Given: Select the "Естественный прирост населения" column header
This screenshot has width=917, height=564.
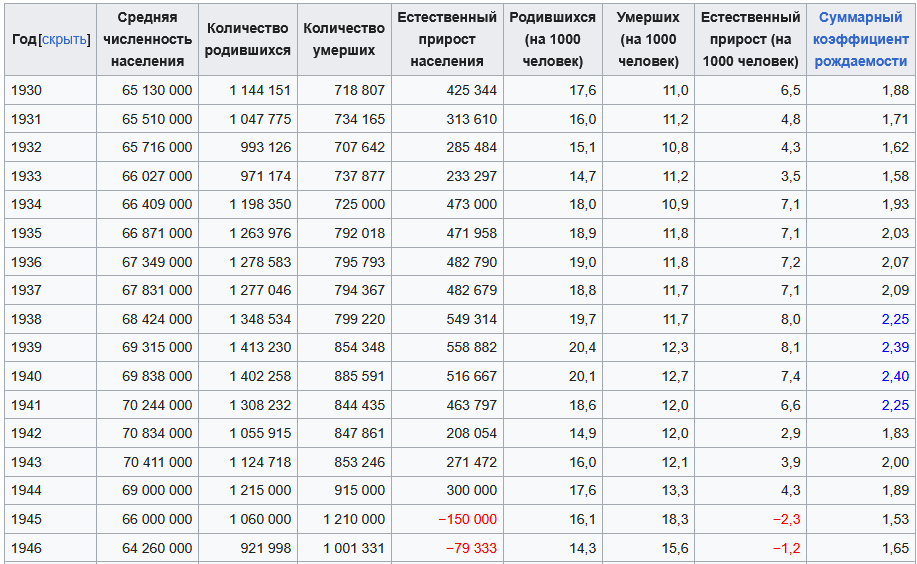Looking at the screenshot, I should (x=447, y=39).
